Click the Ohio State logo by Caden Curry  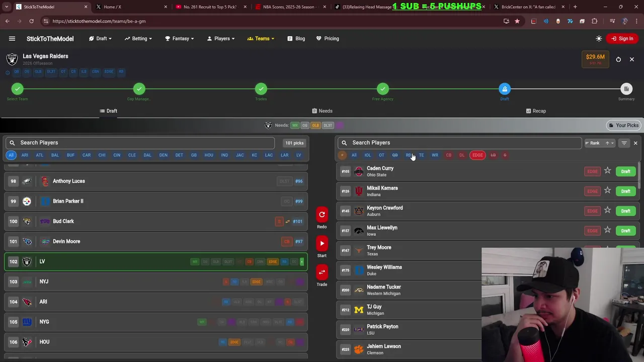[x=359, y=171]
